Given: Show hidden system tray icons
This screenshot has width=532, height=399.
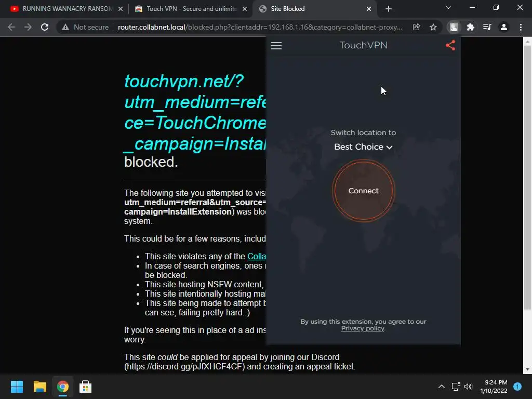Looking at the screenshot, I should 442,387.
